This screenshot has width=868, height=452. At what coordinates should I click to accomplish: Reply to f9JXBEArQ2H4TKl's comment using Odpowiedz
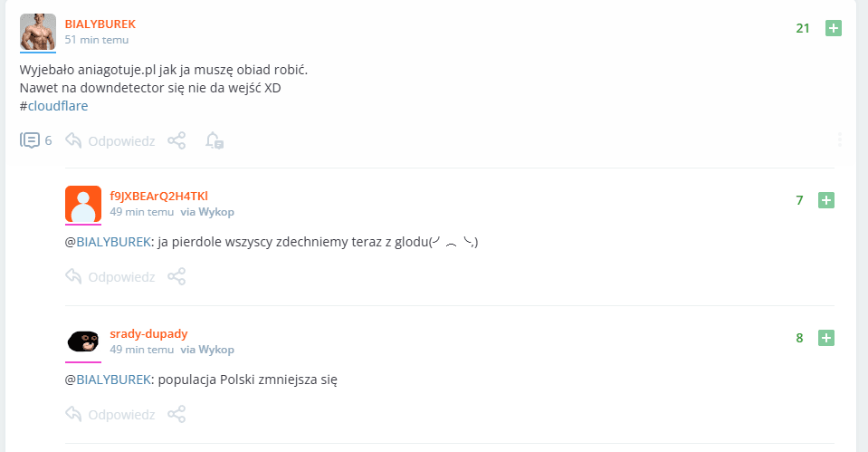[110, 276]
